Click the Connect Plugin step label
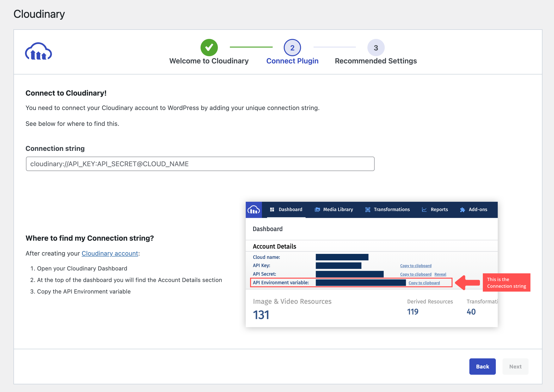 pyautogui.click(x=292, y=61)
